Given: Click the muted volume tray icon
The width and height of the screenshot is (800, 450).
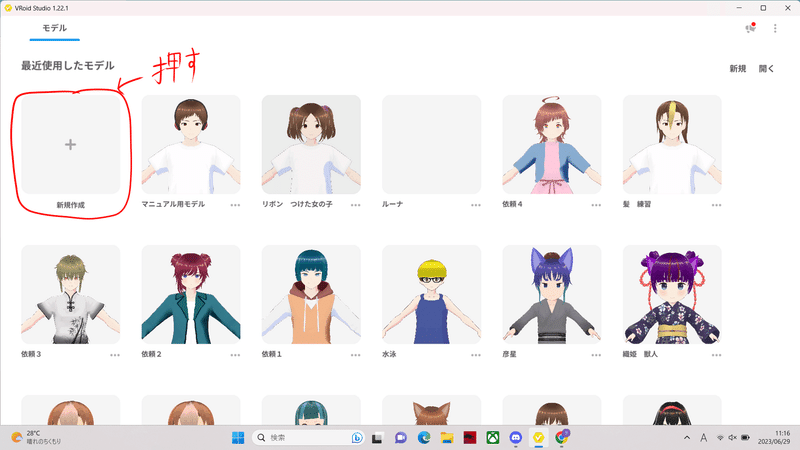Looking at the screenshot, I should (x=733, y=438).
